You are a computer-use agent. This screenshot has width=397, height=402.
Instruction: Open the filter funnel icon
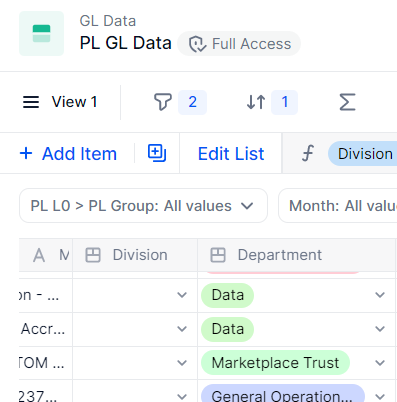163,102
